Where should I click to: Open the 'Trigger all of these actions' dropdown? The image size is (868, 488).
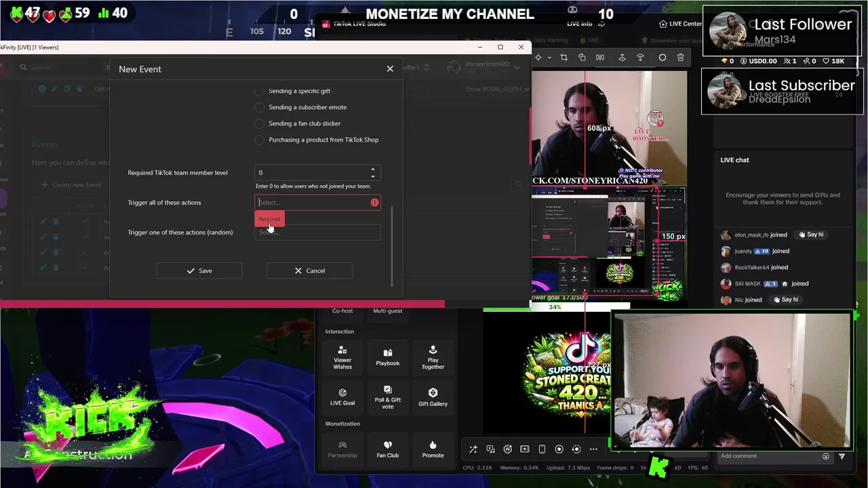tap(317, 203)
